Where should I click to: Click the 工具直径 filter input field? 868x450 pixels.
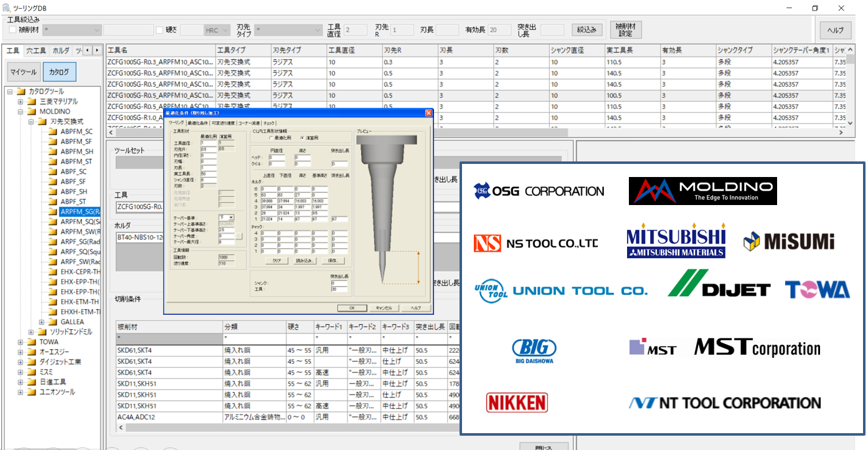point(356,30)
